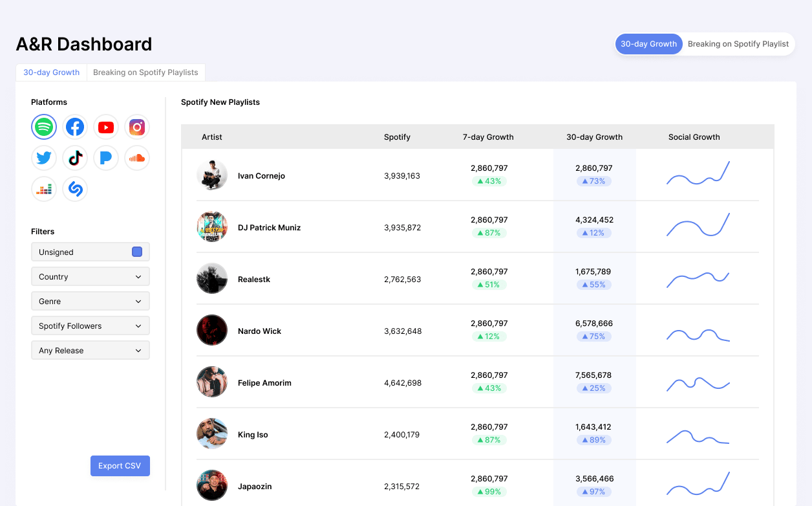Open the artist name Ivan Cornejo
This screenshot has height=506, width=812.
coord(261,176)
